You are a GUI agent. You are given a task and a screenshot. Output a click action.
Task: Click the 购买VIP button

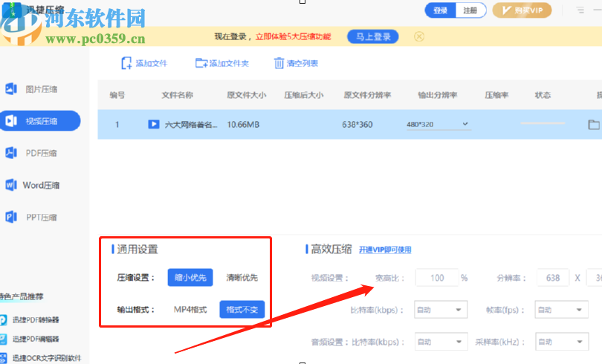(522, 10)
